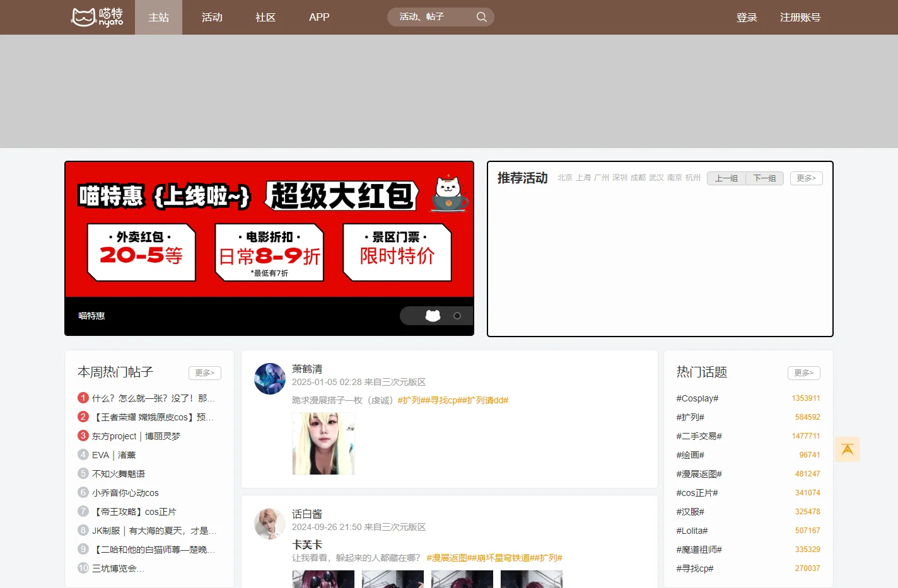Switch to the 主站 tab
The width and height of the screenshot is (898, 588).
tap(158, 17)
